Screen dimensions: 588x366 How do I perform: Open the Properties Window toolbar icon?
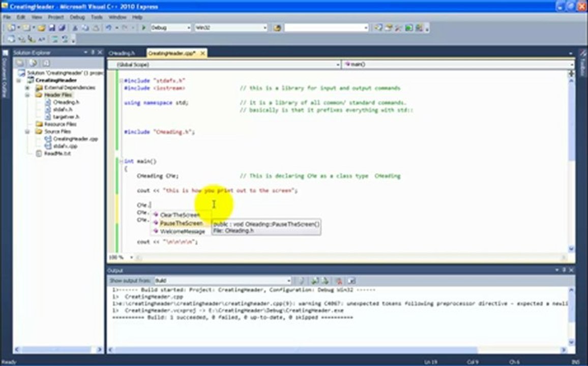pos(389,28)
